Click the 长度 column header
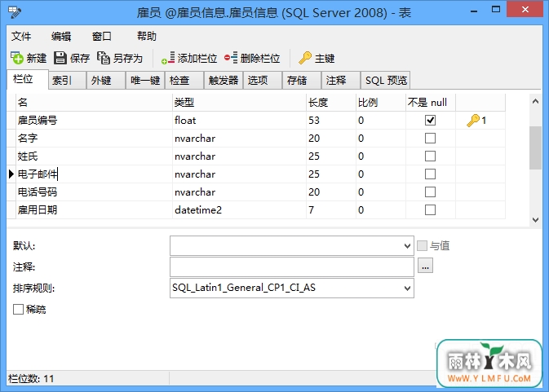This screenshot has width=549, height=392. pos(331,103)
